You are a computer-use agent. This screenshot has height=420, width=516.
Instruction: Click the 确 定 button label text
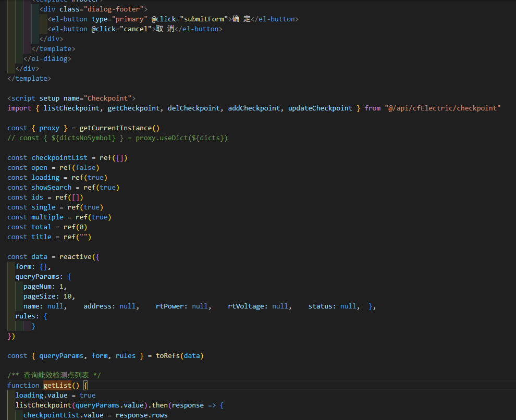pyautogui.click(x=241, y=19)
